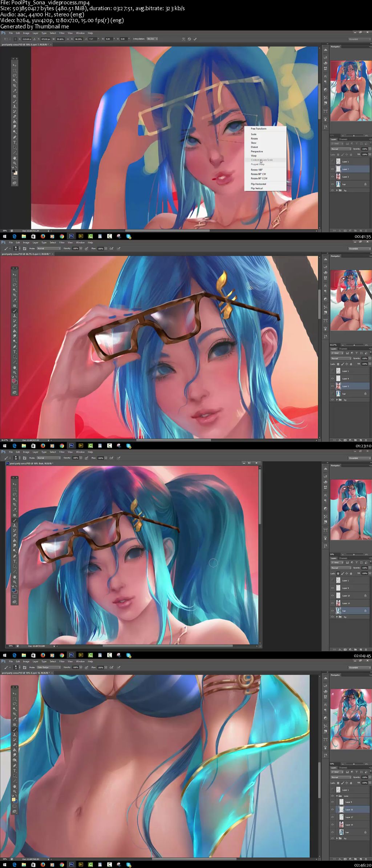Toggle lock all in the 02:04:45 Layers panel

point(351,573)
